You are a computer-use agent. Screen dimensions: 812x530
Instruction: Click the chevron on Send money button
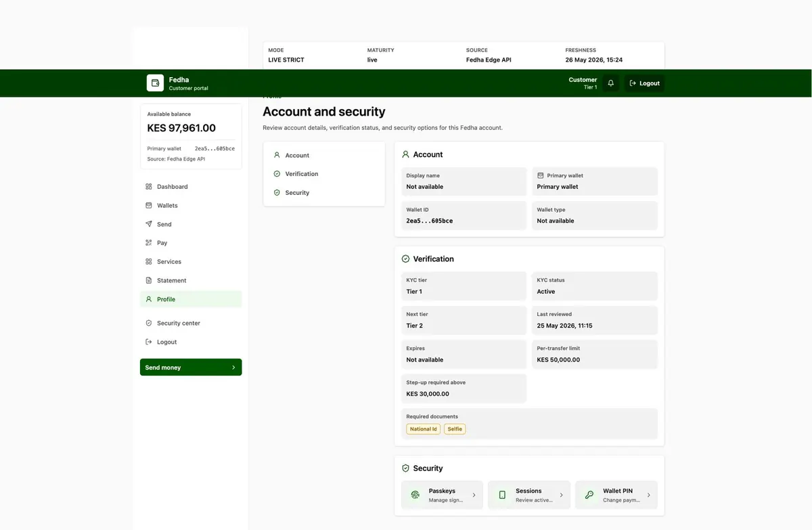[x=233, y=368]
